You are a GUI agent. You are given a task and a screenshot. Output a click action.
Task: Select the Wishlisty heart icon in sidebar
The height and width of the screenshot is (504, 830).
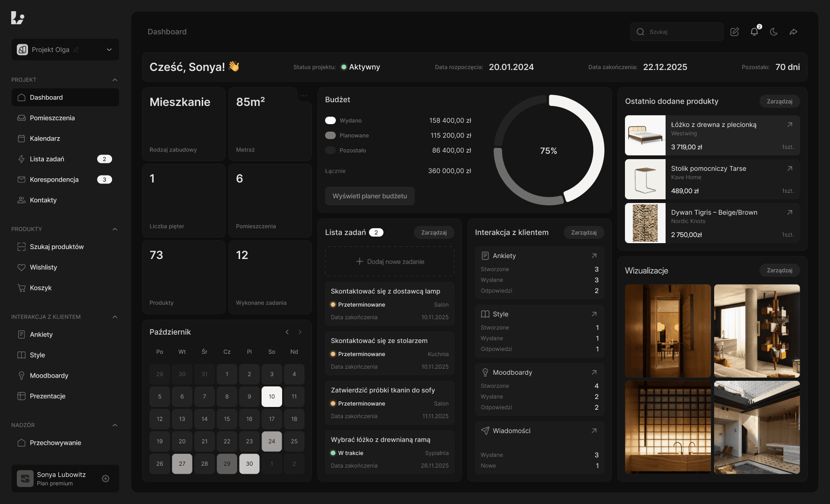tap(21, 267)
